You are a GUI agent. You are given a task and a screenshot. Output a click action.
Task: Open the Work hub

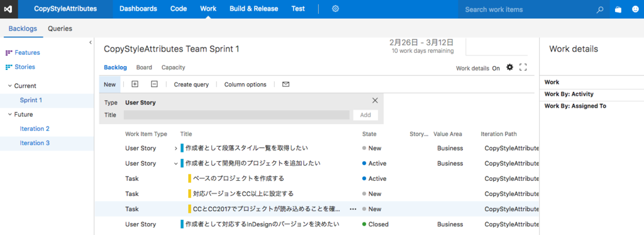(208, 9)
